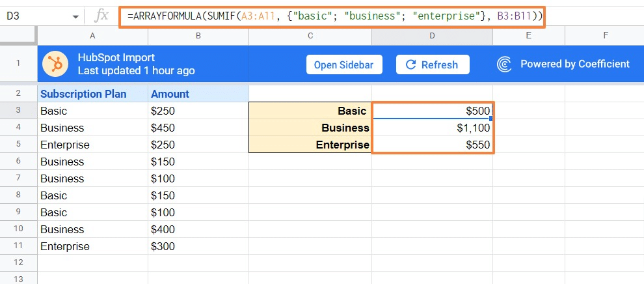Select cell D3 showing $500
The width and height of the screenshot is (644, 284).
(x=433, y=111)
